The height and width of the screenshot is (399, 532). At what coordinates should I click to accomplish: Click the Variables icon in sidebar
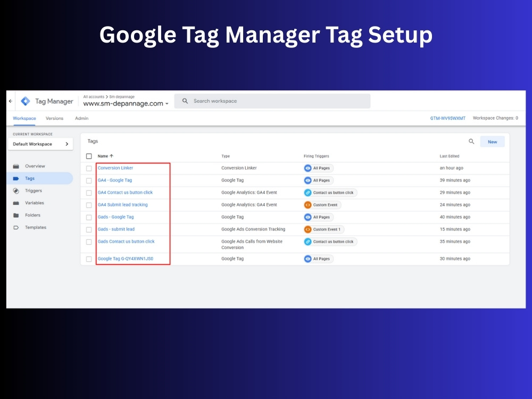pos(16,203)
